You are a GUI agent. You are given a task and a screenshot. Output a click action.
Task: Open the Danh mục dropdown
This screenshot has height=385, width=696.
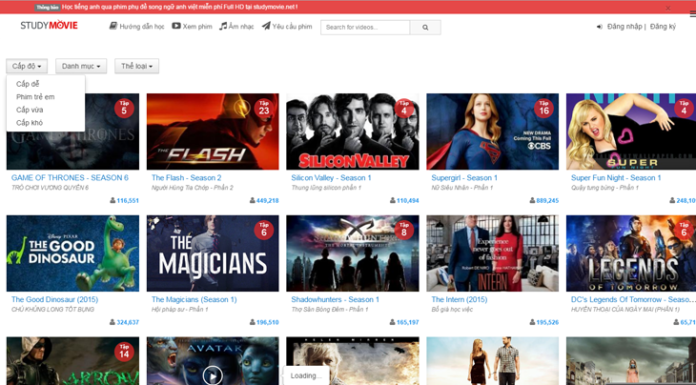(81, 66)
